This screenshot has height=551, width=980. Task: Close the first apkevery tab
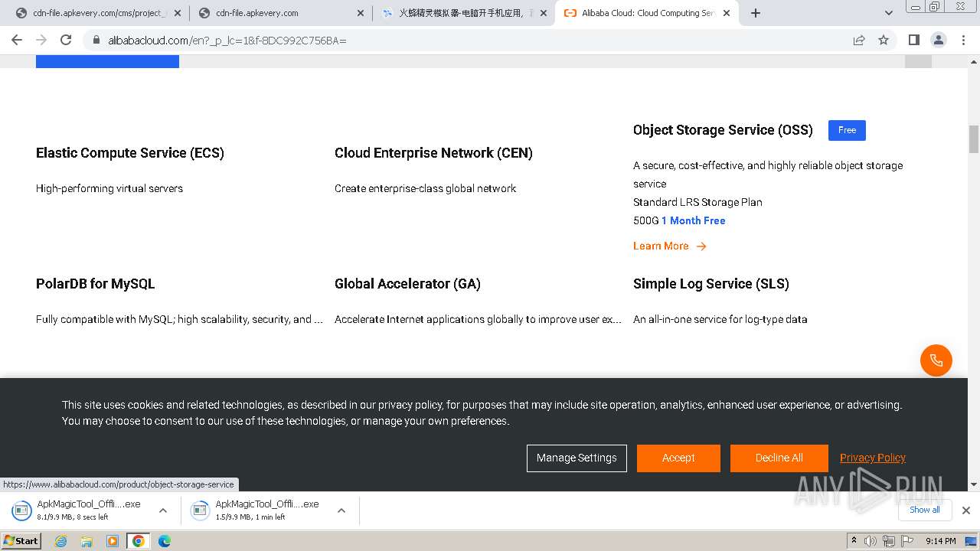[177, 13]
